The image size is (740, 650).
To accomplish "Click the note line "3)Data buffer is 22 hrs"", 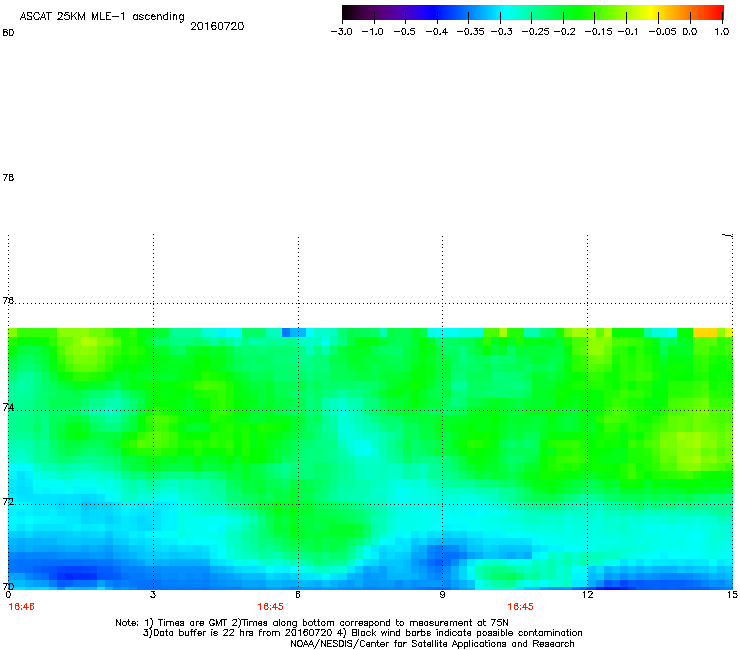I will point(362,633).
